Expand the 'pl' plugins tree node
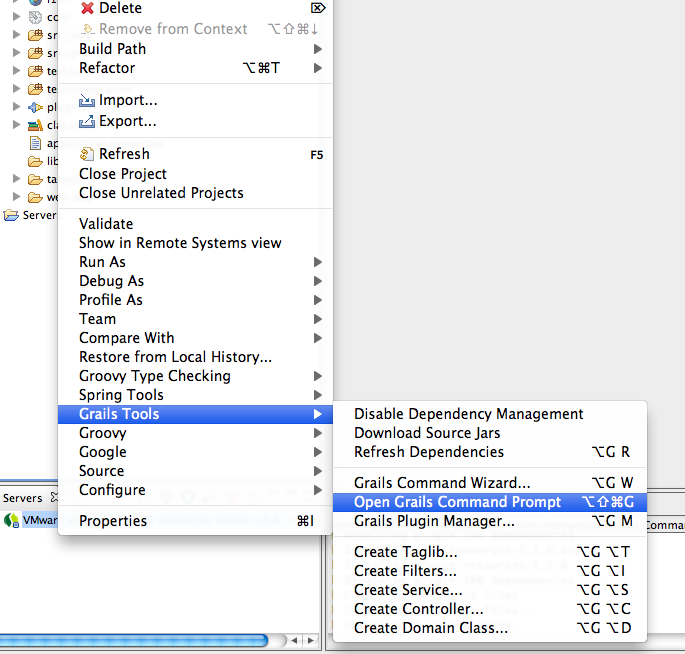The width and height of the screenshot is (685, 654). click(17, 106)
